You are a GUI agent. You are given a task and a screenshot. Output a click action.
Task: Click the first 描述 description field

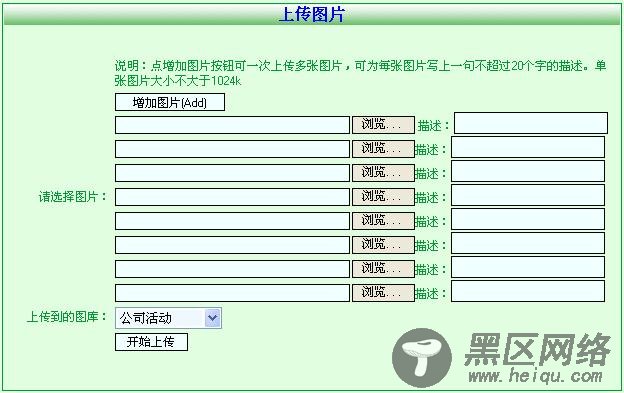coord(531,123)
